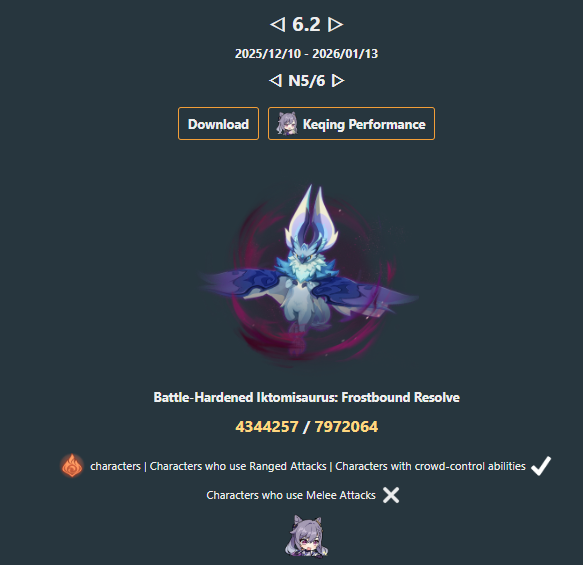The image size is (583, 565).
Task: Click the Pyro element flame icon
Action: 72,465
